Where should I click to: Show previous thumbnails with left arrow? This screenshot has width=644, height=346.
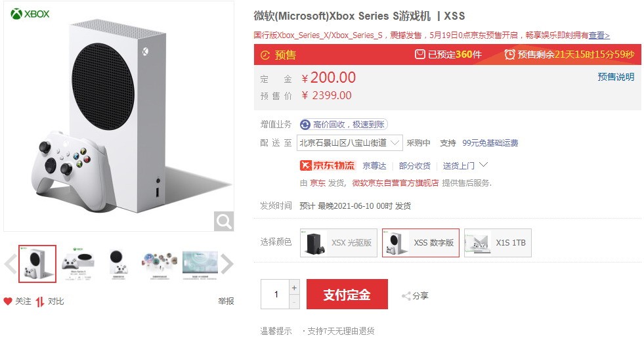pyautogui.click(x=11, y=264)
